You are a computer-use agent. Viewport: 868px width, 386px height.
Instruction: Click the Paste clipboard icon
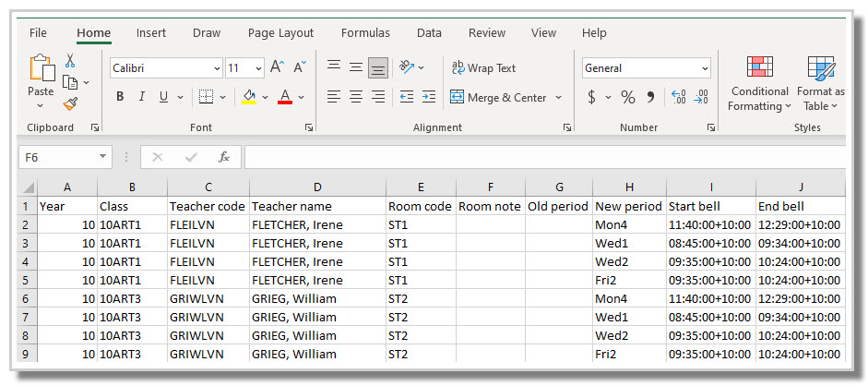42,68
